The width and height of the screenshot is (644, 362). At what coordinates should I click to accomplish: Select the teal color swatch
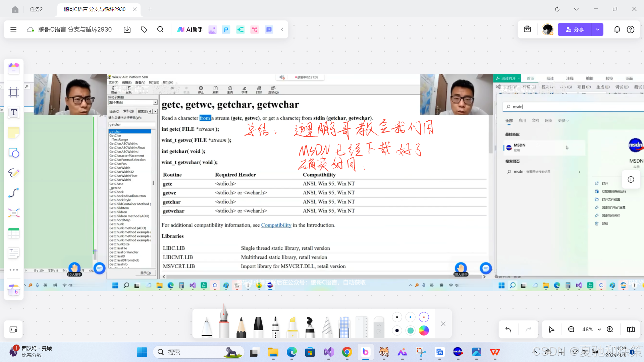pos(411,330)
